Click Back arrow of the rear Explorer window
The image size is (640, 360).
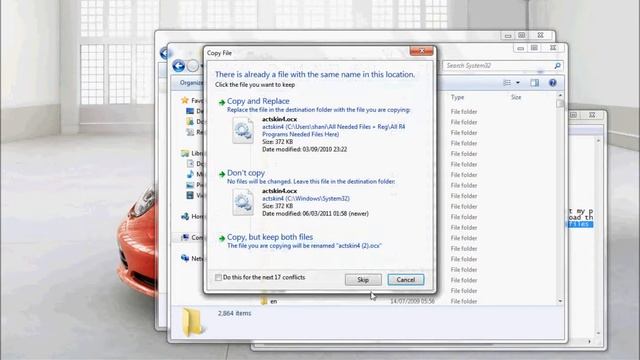tap(164, 53)
